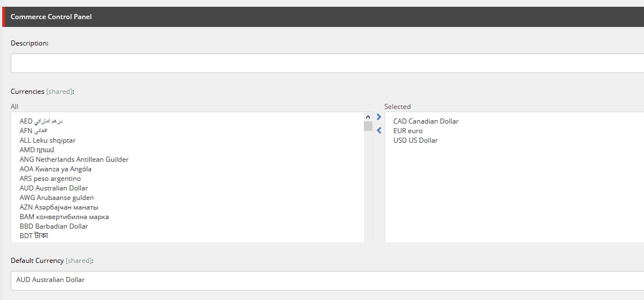Collapse the Commerce Control Panel section

tap(323, 17)
